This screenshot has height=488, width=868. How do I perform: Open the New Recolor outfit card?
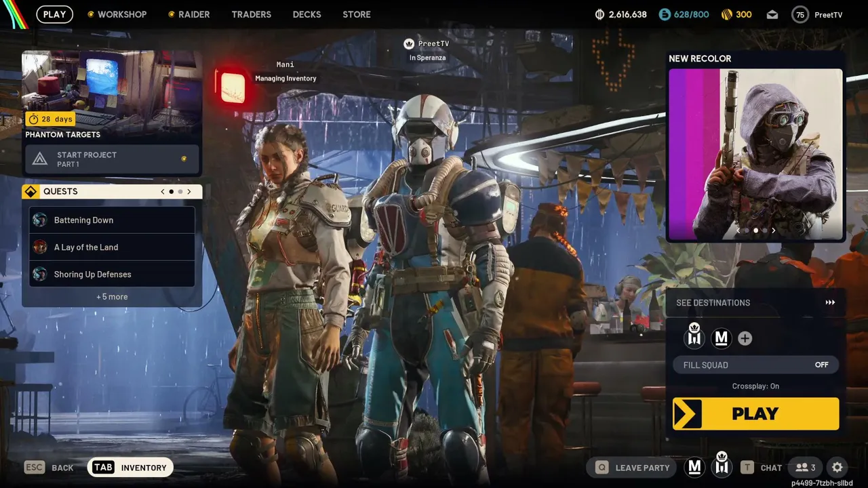tap(756, 155)
